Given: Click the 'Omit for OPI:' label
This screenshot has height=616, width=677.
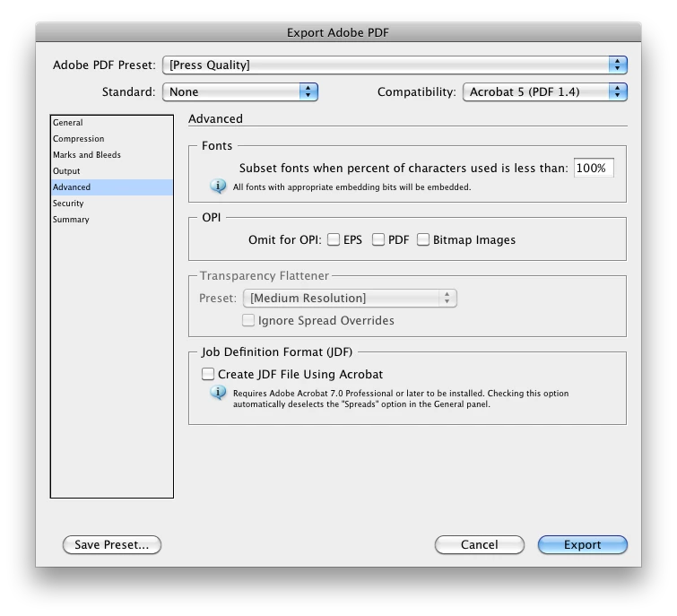Looking at the screenshot, I should click(284, 239).
